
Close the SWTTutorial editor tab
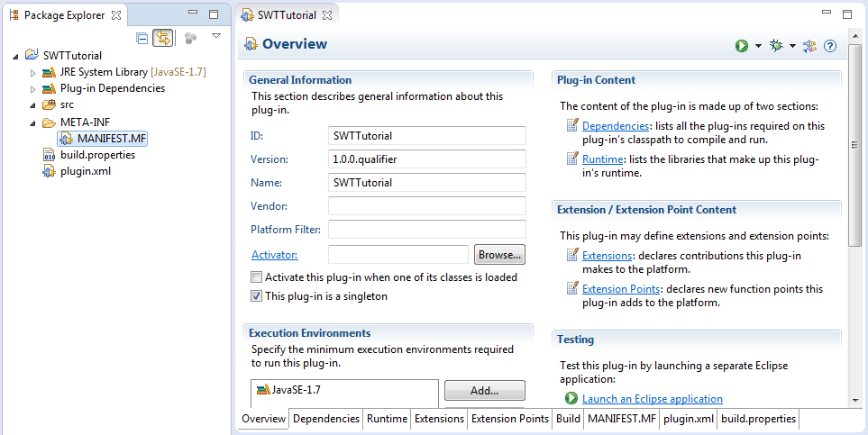tap(327, 15)
